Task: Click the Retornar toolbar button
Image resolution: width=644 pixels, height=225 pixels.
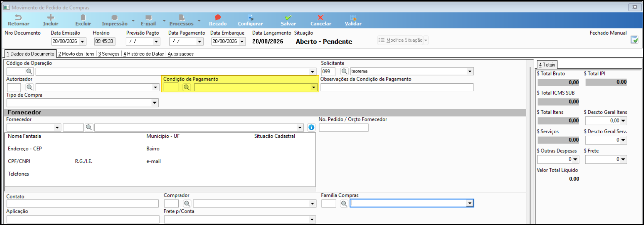Action: click(18, 20)
